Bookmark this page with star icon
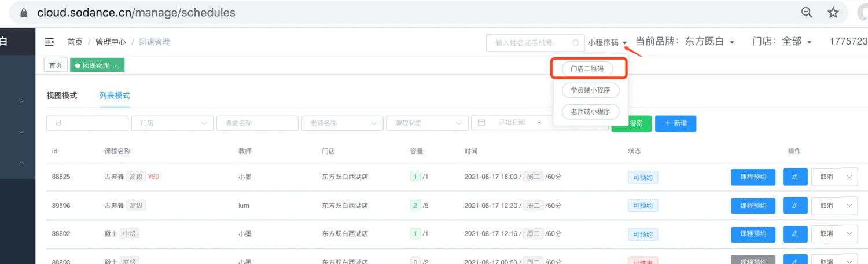The height and width of the screenshot is (264, 868). point(833,12)
